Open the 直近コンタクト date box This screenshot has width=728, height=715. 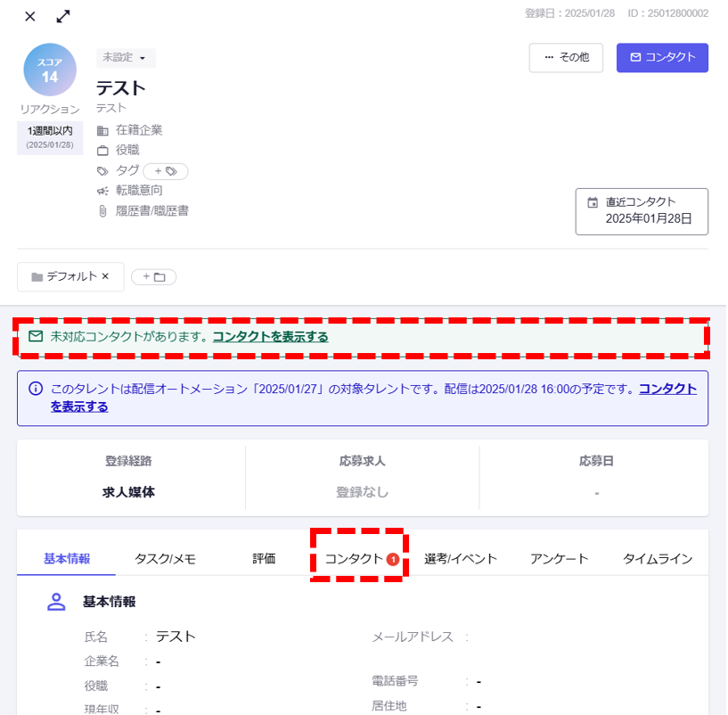(x=642, y=211)
